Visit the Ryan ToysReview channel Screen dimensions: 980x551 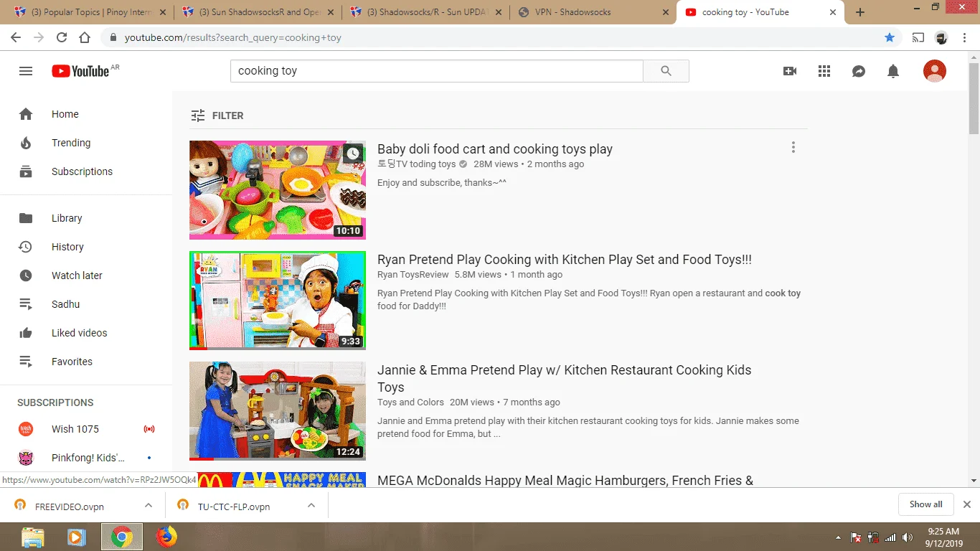[413, 275]
